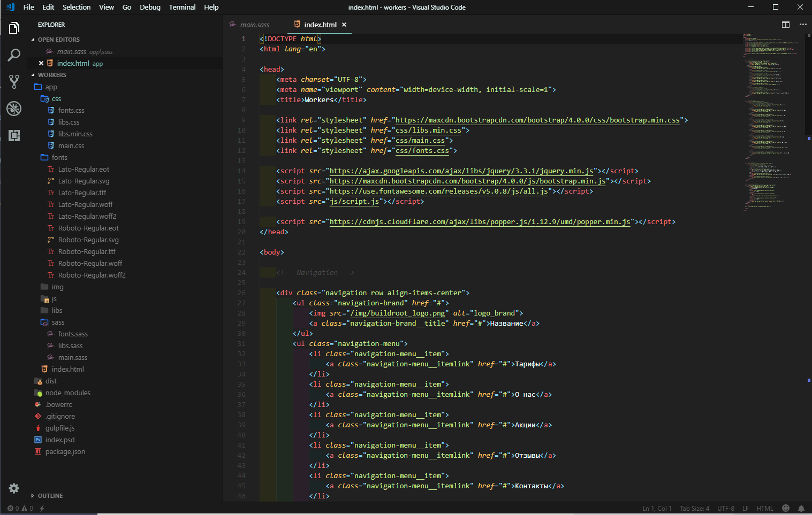
Task: Close index.html in Open Editors list
Action: tap(41, 63)
